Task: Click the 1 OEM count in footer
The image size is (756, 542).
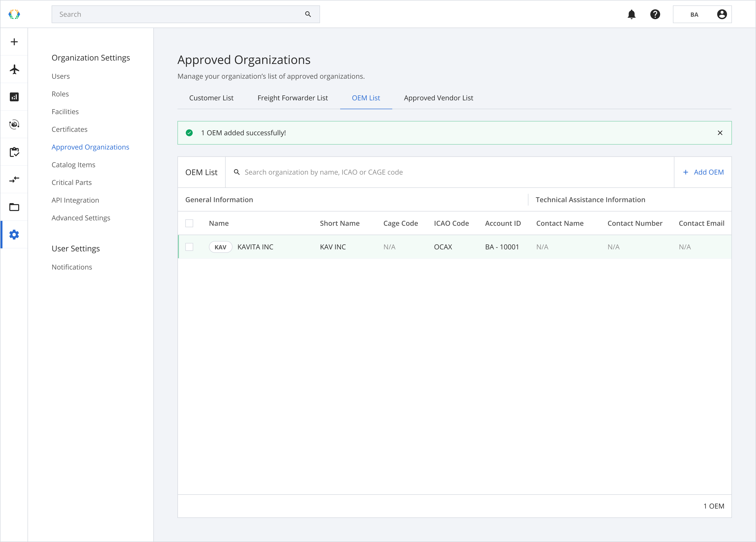Action: (x=714, y=506)
